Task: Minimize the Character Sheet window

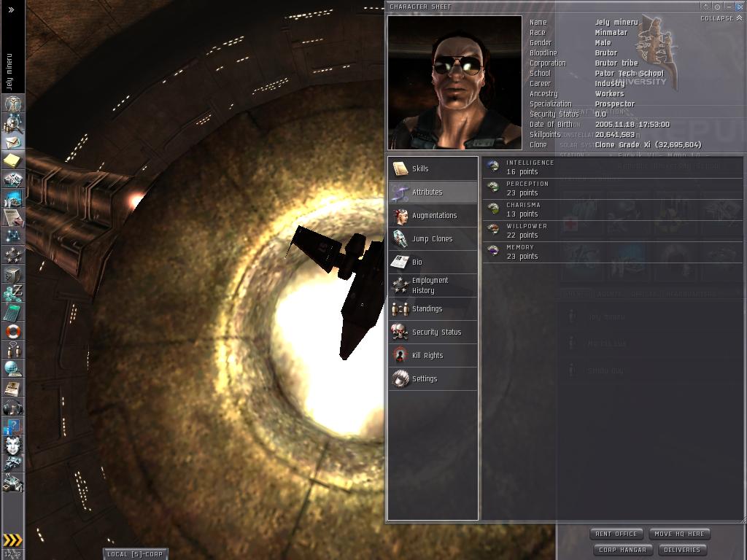Action: [729, 7]
